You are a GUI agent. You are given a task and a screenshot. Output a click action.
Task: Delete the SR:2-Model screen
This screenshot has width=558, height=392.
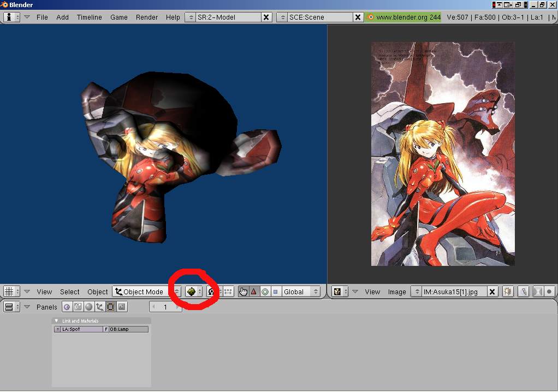[266, 17]
